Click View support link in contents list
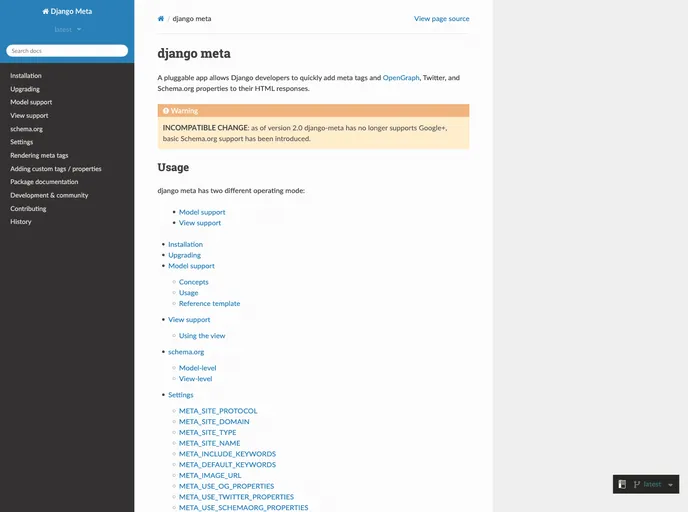The image size is (688, 512). [x=189, y=320]
